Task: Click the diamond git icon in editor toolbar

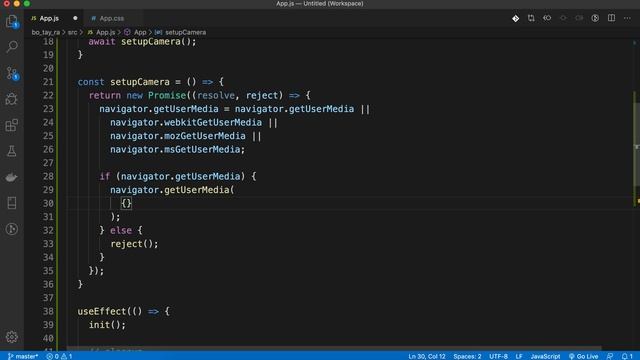Action: click(x=516, y=18)
